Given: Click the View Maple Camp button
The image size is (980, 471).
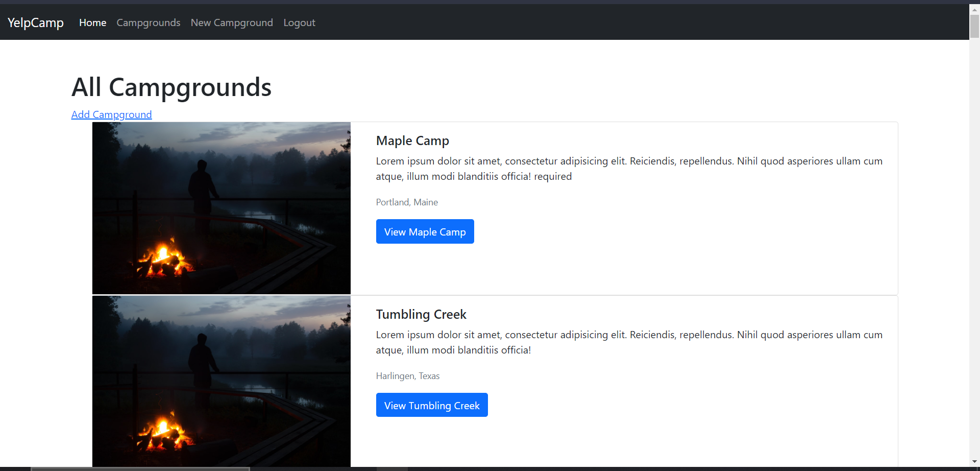Looking at the screenshot, I should tap(425, 231).
